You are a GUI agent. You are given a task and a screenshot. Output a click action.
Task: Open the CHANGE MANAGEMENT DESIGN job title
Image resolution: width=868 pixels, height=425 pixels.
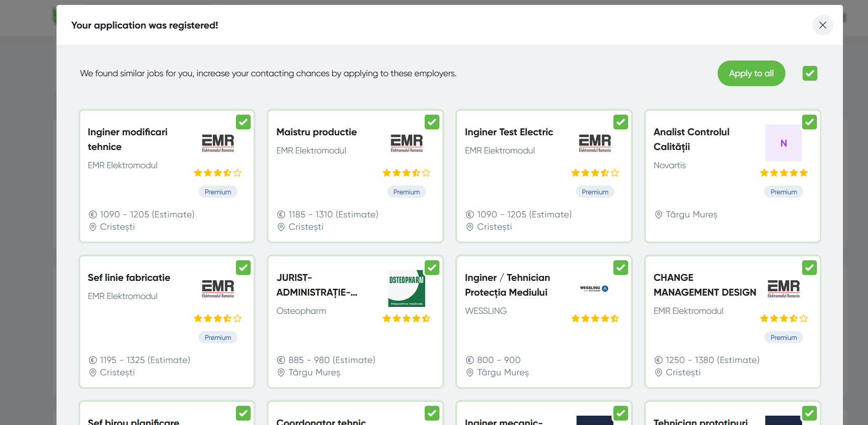point(704,285)
